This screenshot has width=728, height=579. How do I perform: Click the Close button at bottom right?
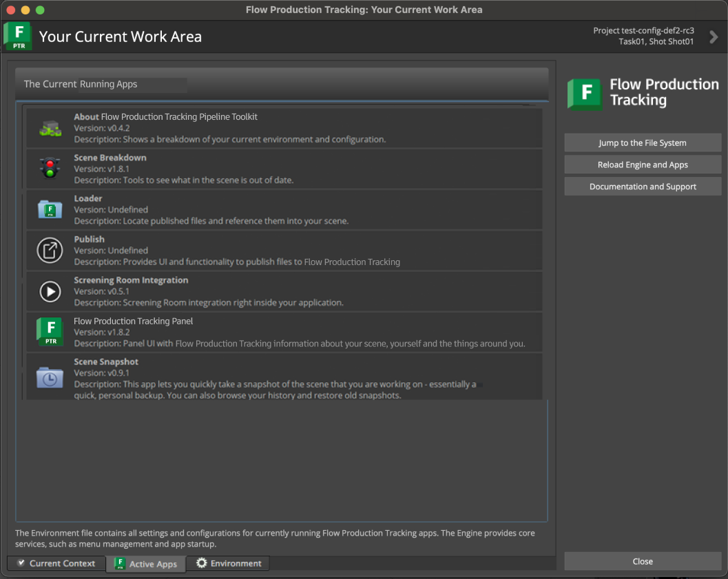(643, 561)
